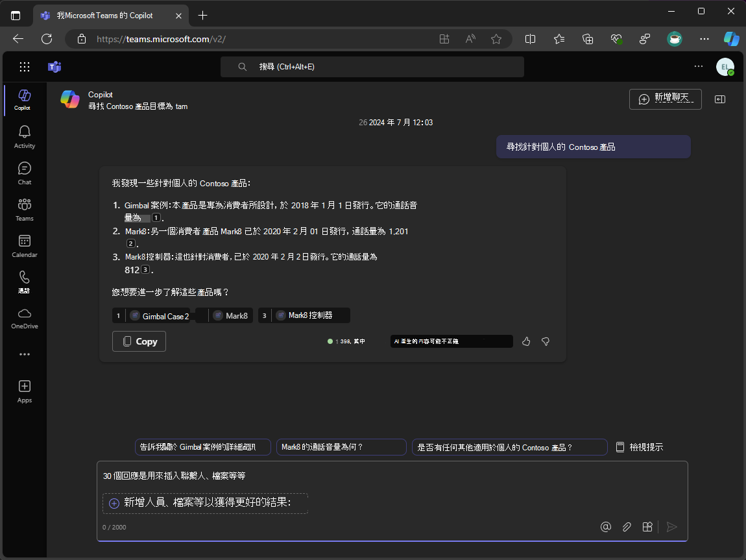Screen dimensions: 746x560
Task: Add people and files (新增人員、檔案)
Action: pyautogui.click(x=206, y=503)
